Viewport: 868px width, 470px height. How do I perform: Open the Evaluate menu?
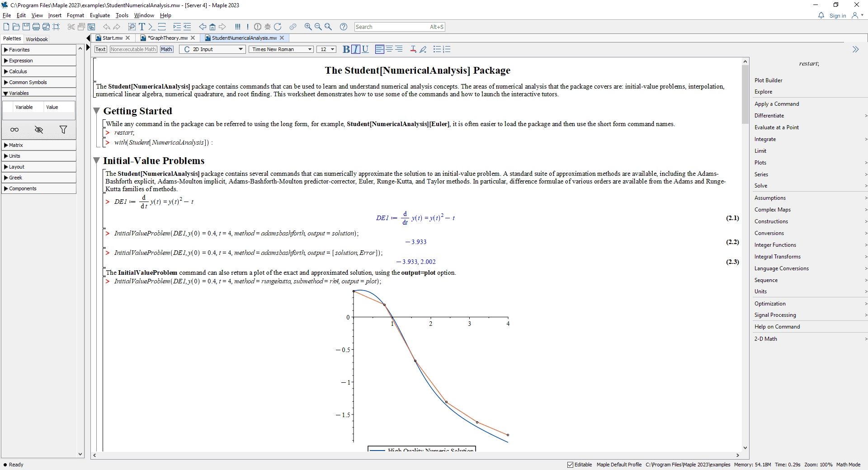[x=100, y=15]
